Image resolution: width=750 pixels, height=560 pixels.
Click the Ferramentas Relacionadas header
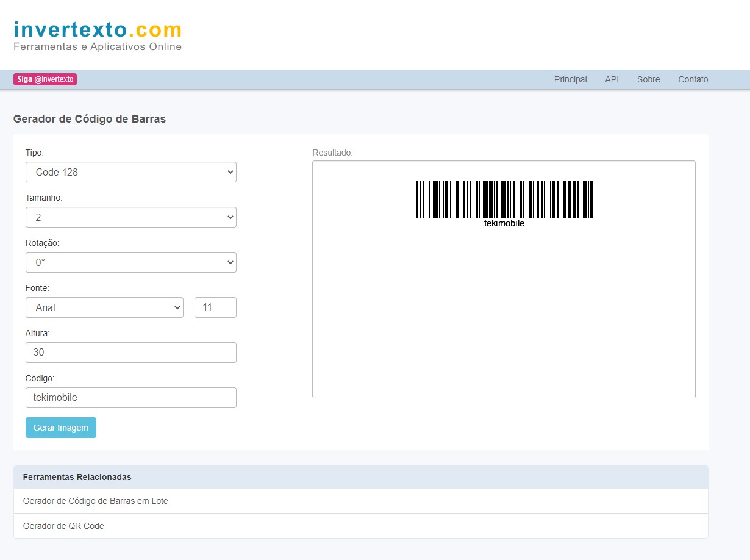click(x=77, y=477)
